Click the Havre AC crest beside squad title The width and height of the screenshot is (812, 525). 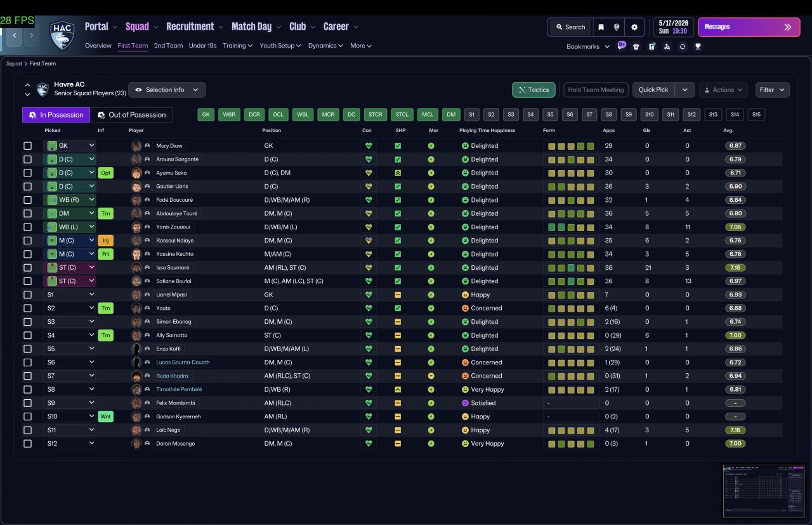[x=43, y=90]
